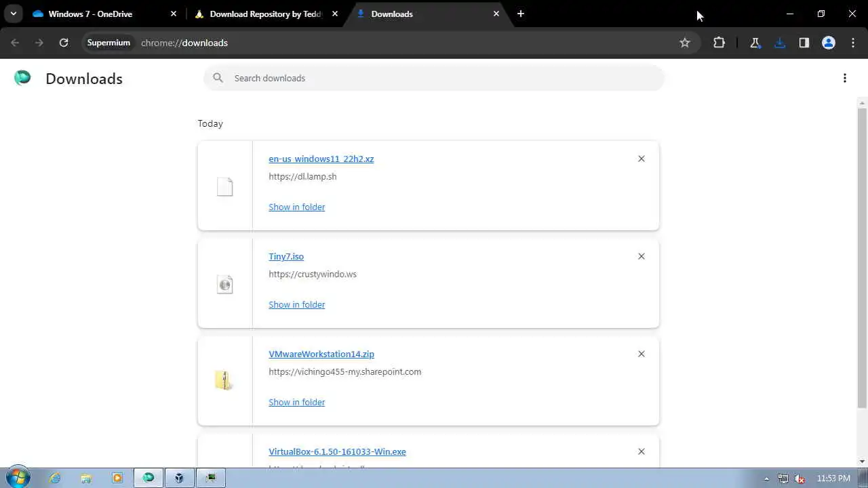Screen dimensions: 868x488
Task: Click the search magnifier icon
Action: (218, 78)
